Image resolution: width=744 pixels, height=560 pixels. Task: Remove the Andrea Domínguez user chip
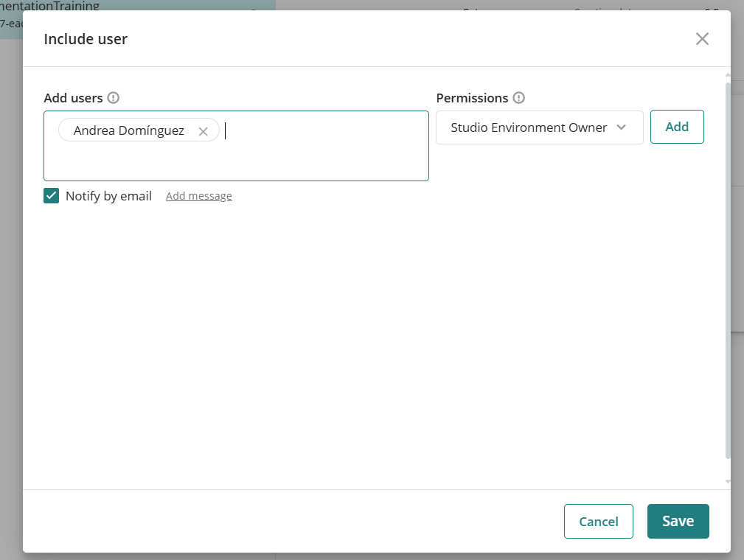[x=204, y=131]
